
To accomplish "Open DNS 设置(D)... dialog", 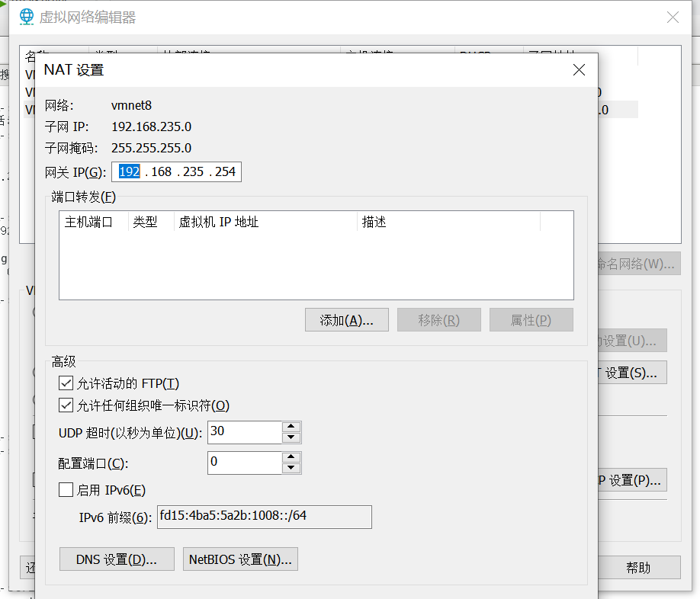I will [117, 559].
